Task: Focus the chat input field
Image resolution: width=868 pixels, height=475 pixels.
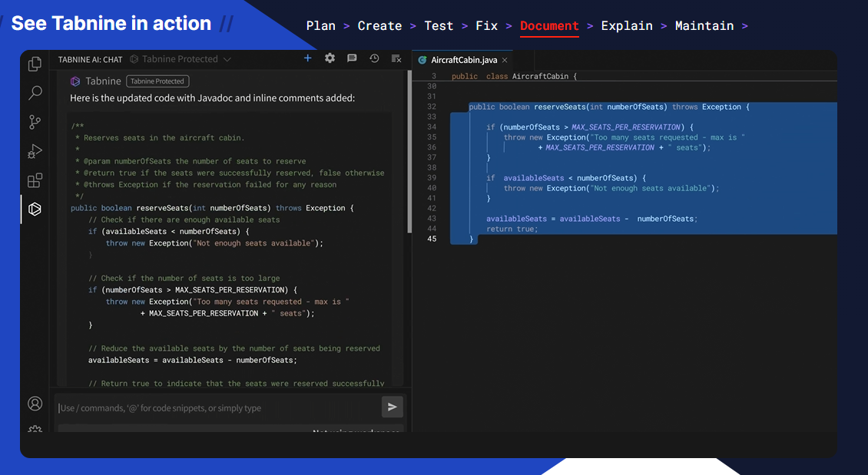Action: point(219,407)
